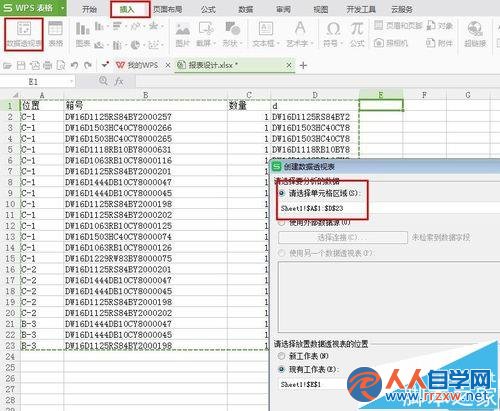Click the 选择连接 button
Viewport: 500px width, 411px height.
(x=343, y=238)
